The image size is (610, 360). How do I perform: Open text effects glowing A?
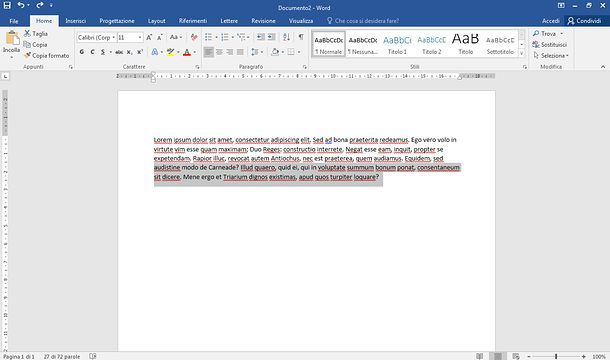pyautogui.click(x=155, y=52)
